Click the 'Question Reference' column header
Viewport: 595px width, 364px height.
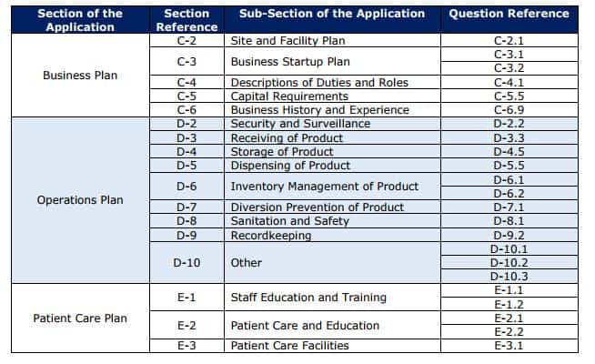click(x=509, y=14)
